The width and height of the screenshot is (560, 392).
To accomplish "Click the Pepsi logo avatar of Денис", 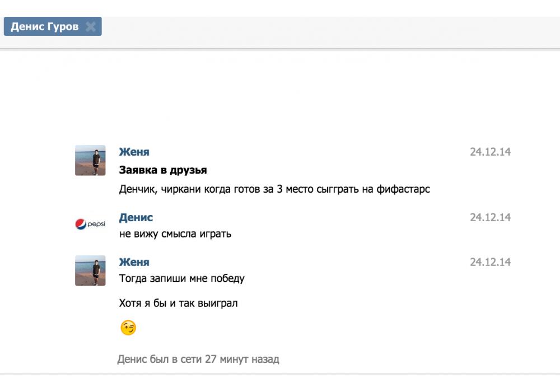I will coord(90,225).
